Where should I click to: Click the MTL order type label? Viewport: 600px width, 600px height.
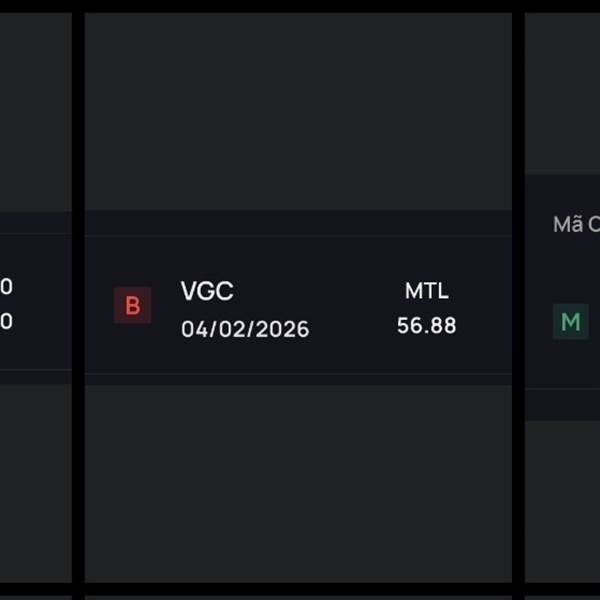pos(426,291)
